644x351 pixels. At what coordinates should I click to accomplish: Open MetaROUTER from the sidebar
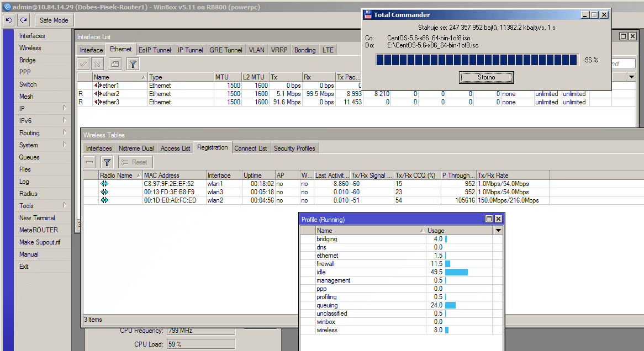coord(38,230)
